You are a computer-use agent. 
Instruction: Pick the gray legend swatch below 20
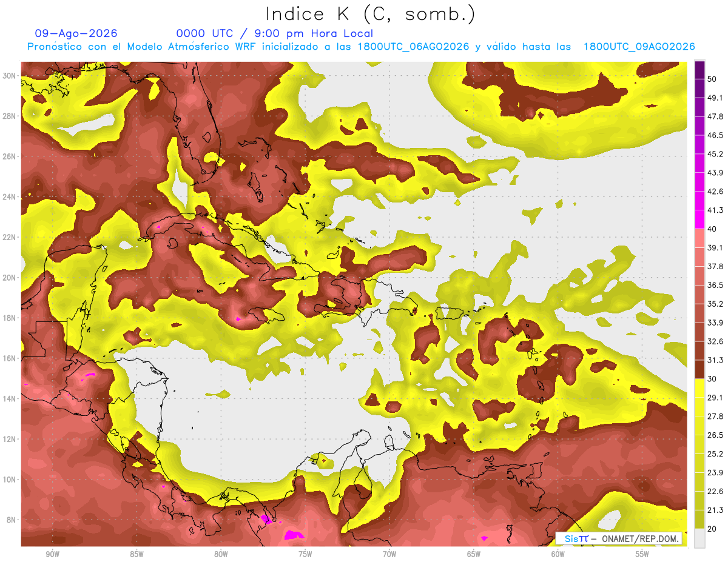click(x=699, y=538)
